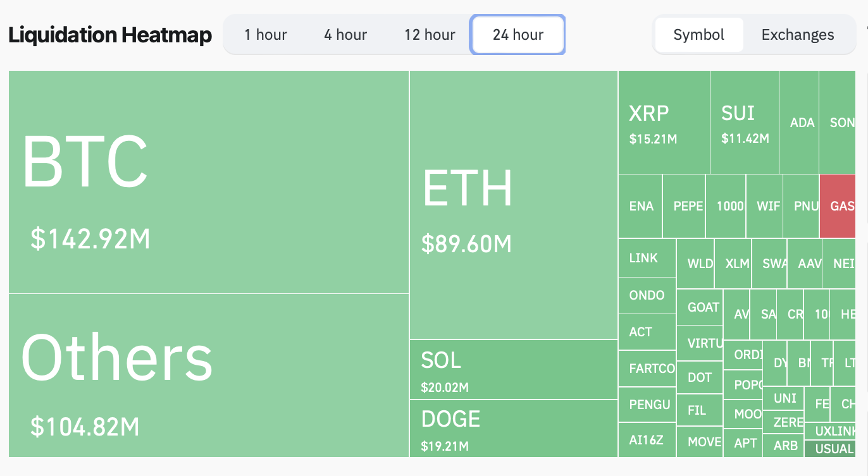Open the AI16Z heatmap tile
The height and width of the screenshot is (476, 868).
(x=647, y=439)
